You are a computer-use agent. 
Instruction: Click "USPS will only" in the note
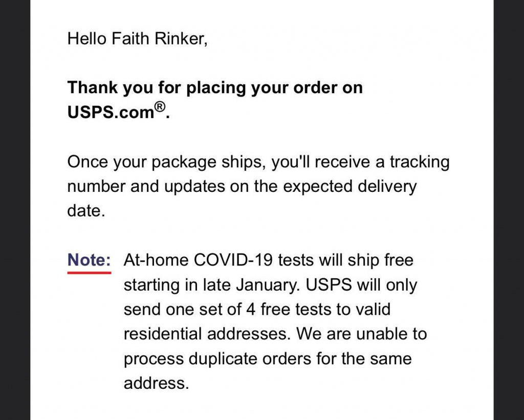point(361,284)
